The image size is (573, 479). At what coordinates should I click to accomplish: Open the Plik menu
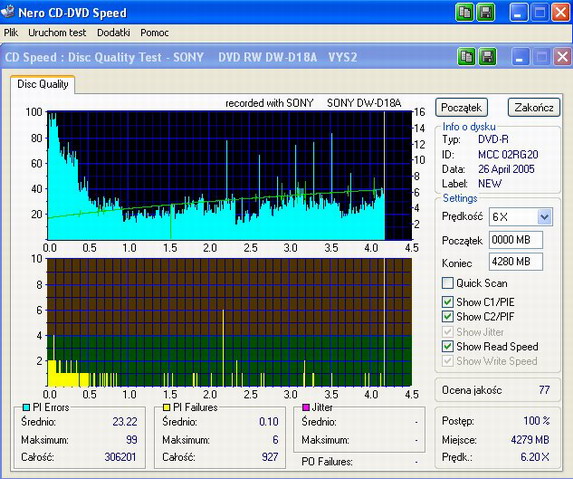11,33
